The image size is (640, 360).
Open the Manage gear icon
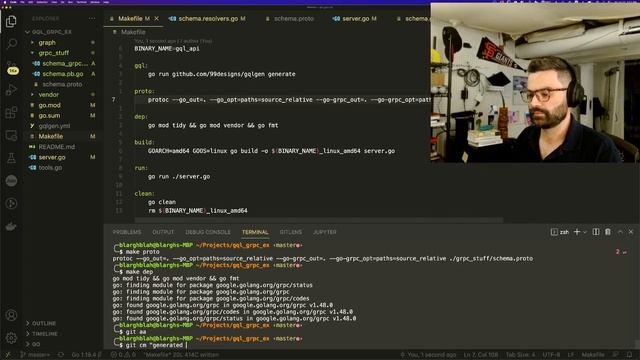pyautogui.click(x=11, y=338)
